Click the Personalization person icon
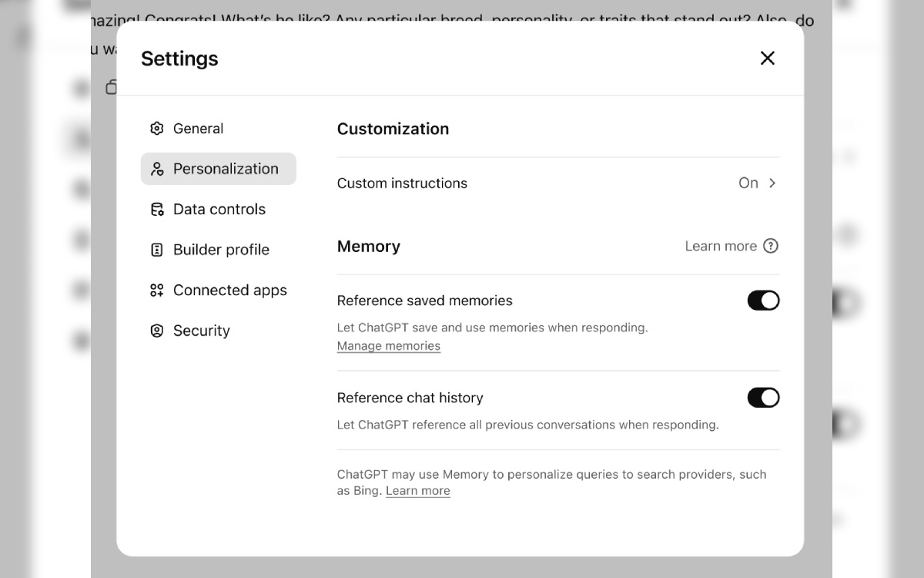This screenshot has height=578, width=924. (x=157, y=169)
